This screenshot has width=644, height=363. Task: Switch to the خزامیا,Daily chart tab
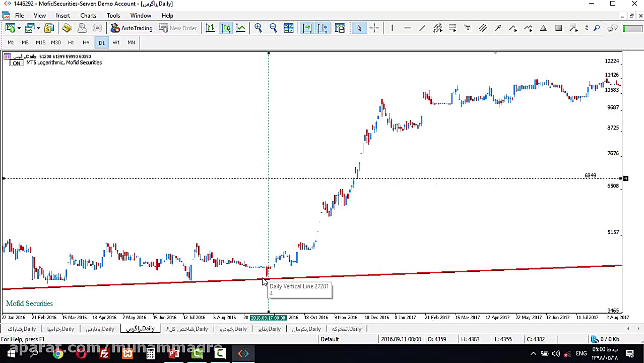(60, 329)
